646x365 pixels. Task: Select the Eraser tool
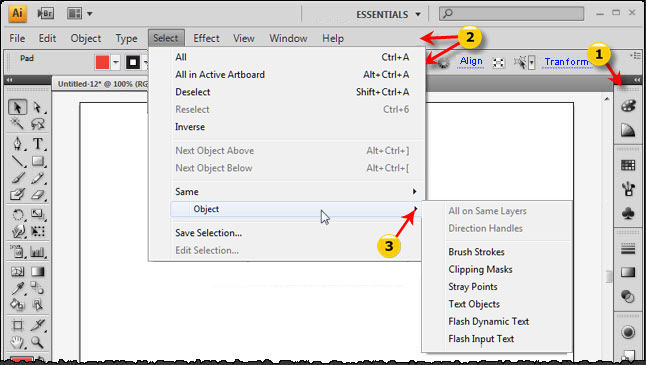[x=37, y=194]
